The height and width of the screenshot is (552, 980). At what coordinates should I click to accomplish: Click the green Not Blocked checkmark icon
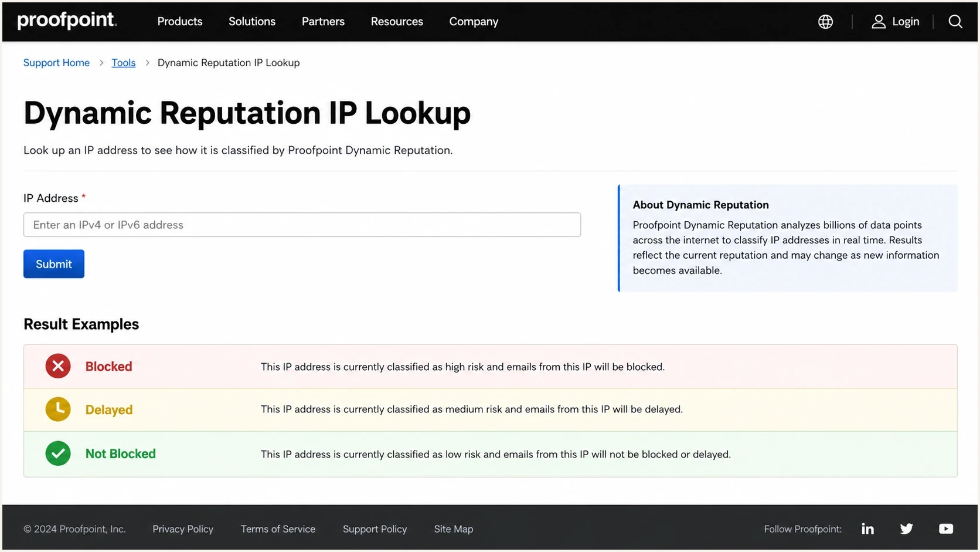58,453
